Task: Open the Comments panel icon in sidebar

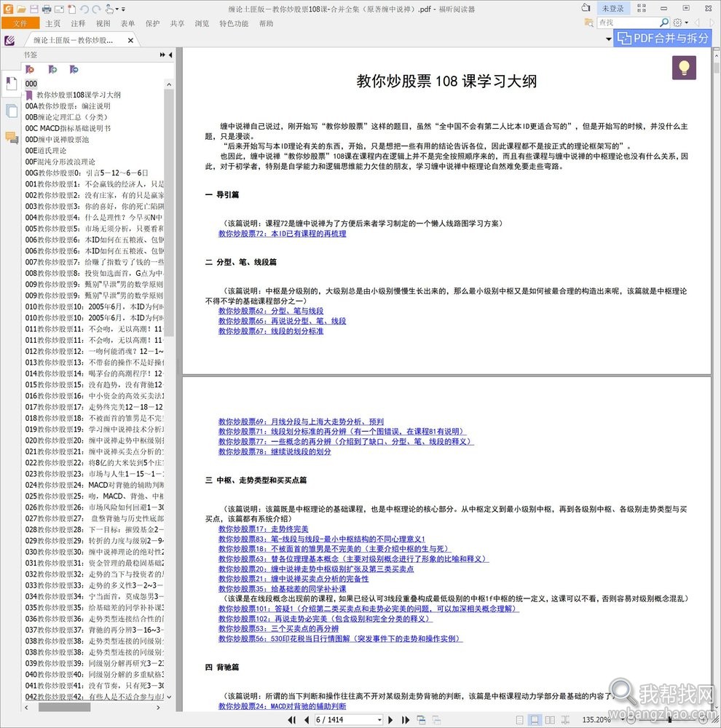Action: point(9,137)
